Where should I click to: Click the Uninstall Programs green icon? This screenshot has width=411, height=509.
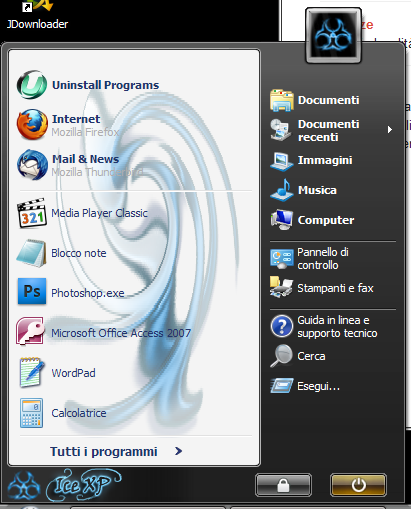coord(32,85)
